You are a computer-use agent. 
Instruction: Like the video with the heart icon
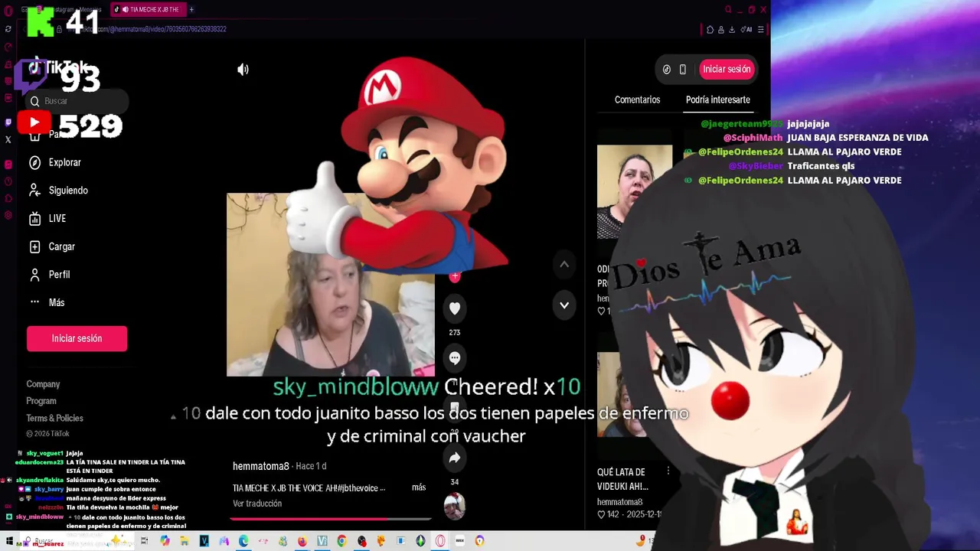tap(455, 308)
